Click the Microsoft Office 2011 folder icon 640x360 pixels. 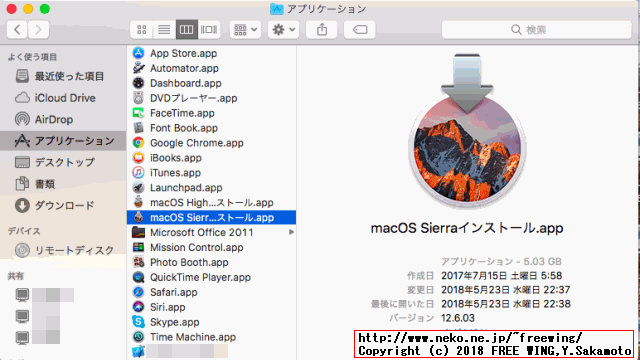coord(138,232)
